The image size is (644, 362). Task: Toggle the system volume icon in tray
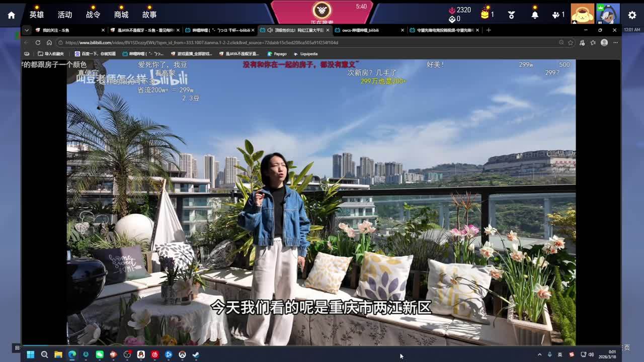coord(591,355)
